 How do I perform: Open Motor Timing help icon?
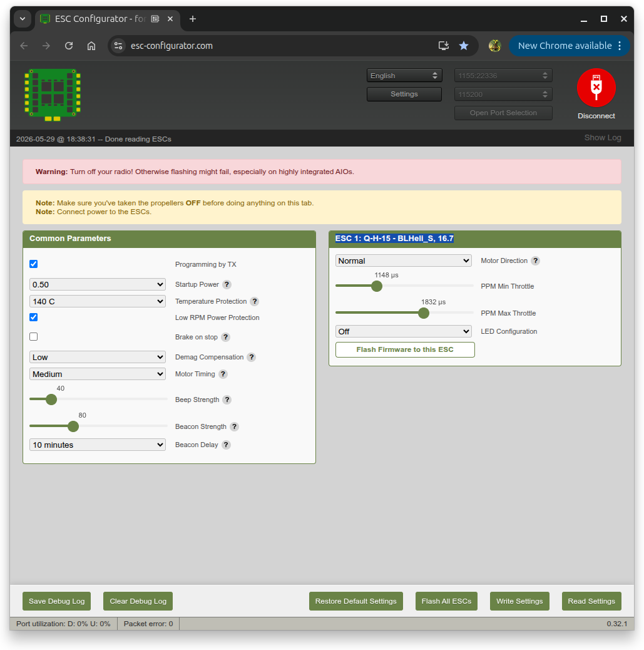(223, 374)
